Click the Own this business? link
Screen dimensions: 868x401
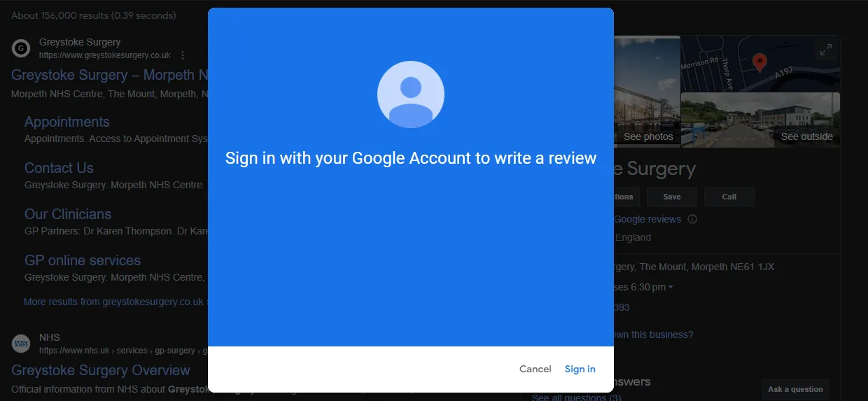tap(652, 335)
